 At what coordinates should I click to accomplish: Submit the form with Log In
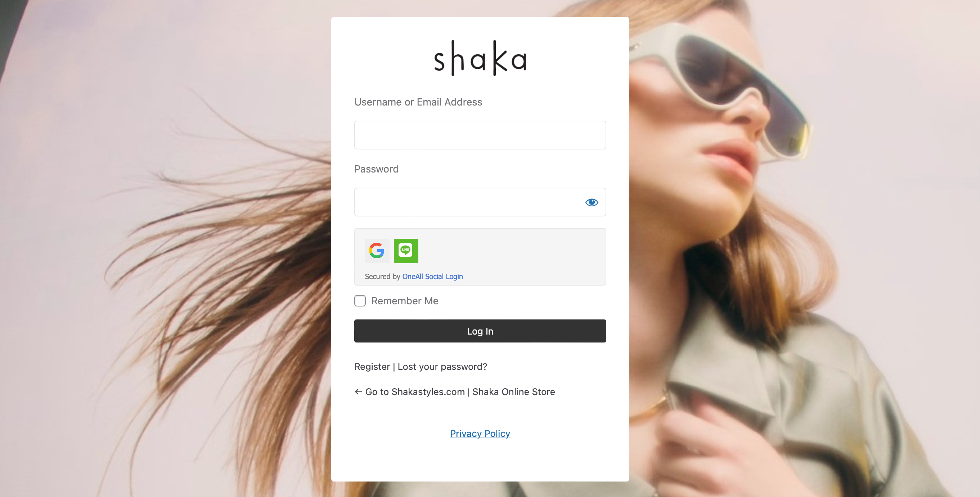[x=480, y=331]
